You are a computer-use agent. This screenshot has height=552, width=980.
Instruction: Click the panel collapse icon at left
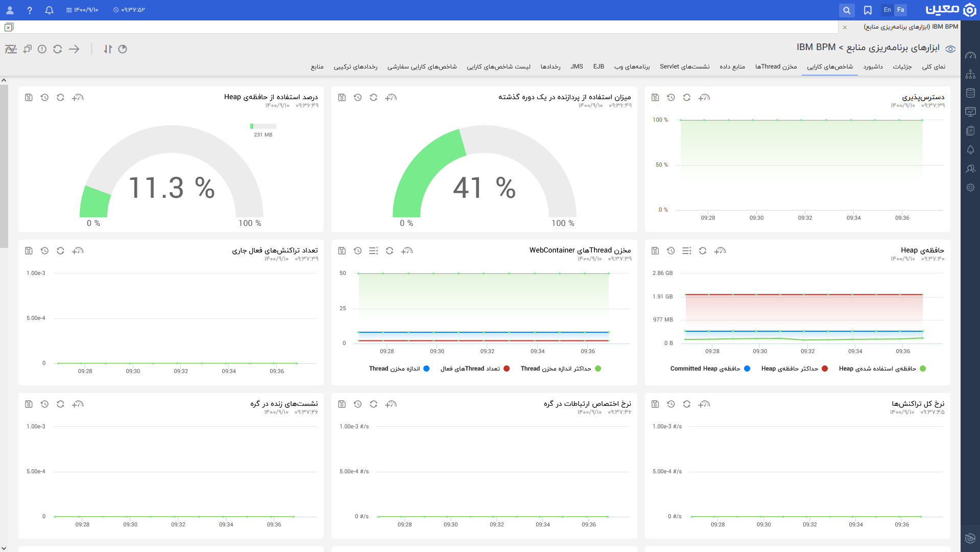click(9, 27)
